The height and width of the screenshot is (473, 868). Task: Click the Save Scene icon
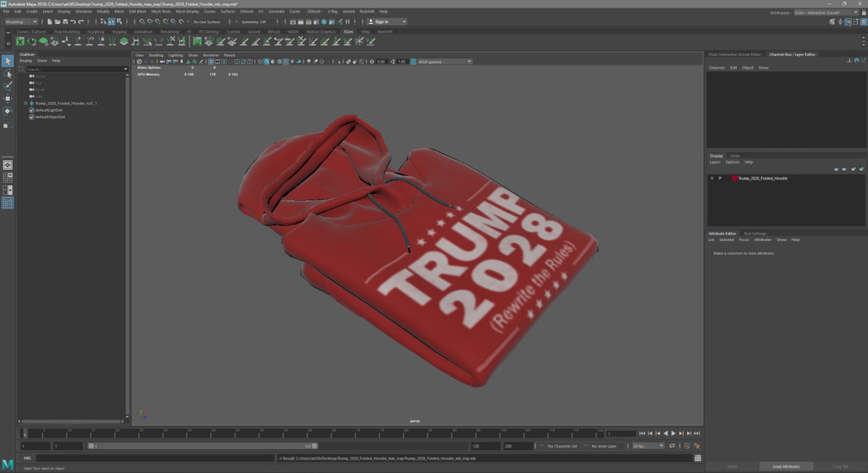pos(65,22)
